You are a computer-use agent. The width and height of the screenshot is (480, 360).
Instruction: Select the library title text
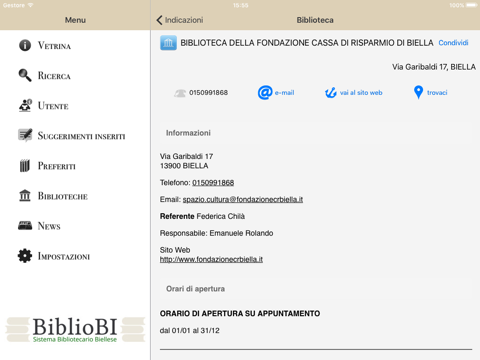pyautogui.click(x=307, y=43)
